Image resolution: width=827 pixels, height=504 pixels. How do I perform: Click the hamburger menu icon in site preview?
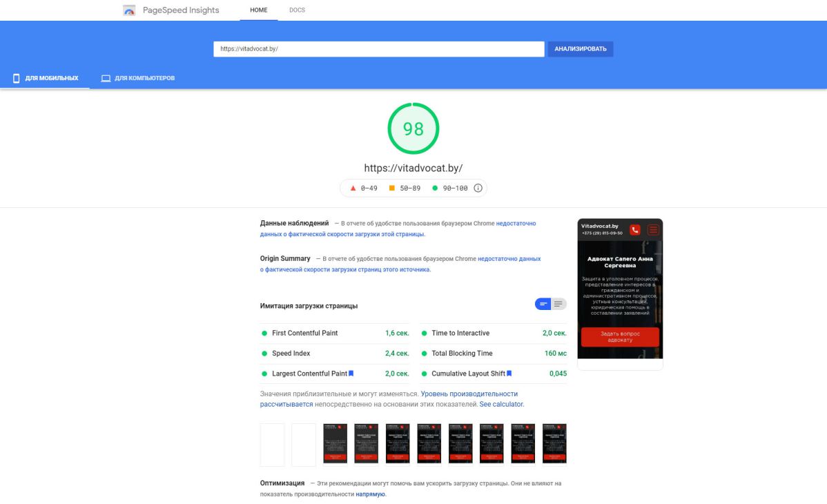(x=653, y=229)
